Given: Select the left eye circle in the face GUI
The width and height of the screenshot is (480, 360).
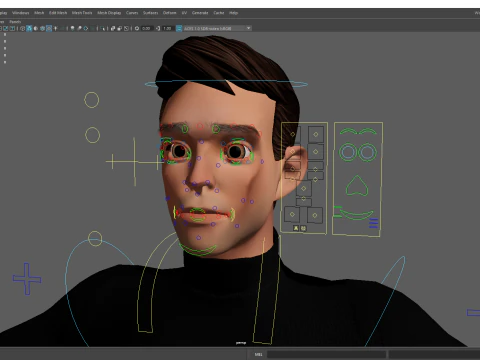Looking at the screenshot, I should coord(348,152).
